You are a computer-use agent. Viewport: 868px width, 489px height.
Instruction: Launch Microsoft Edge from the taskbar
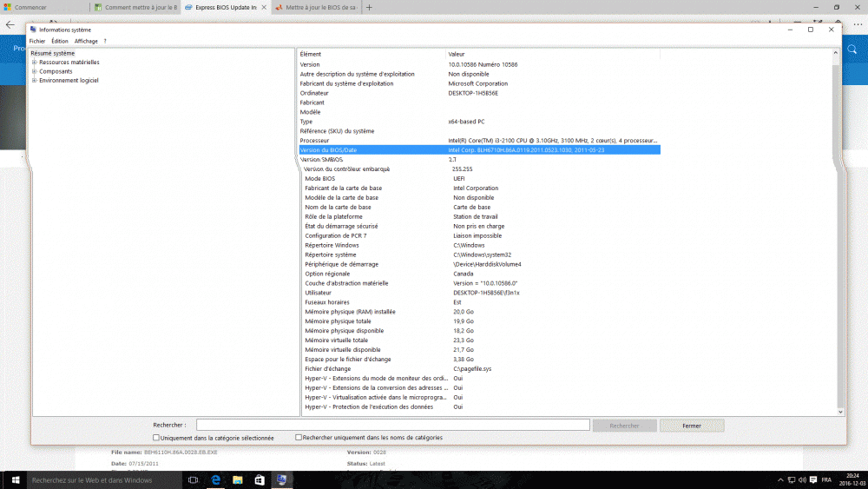click(x=215, y=480)
